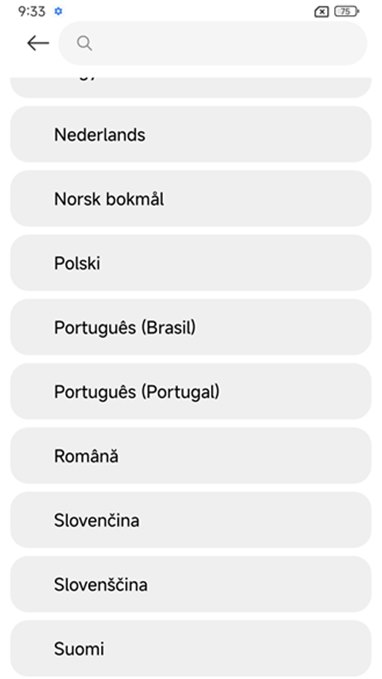This screenshot has height=679, width=382.
Task: Tap the no-SIM crossed box icon
Action: click(321, 12)
